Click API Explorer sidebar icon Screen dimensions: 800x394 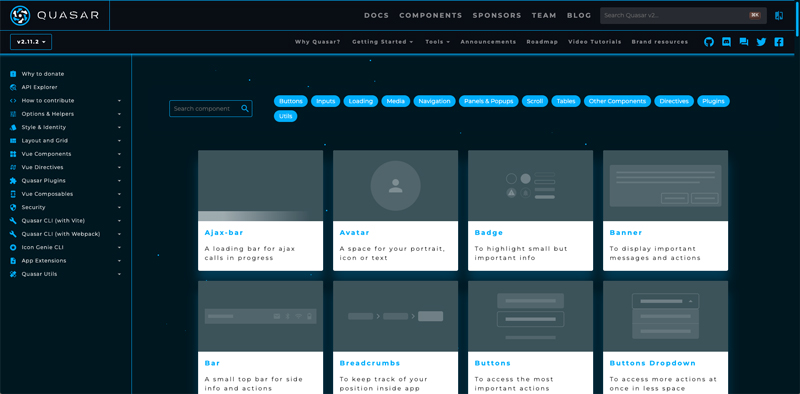point(13,87)
